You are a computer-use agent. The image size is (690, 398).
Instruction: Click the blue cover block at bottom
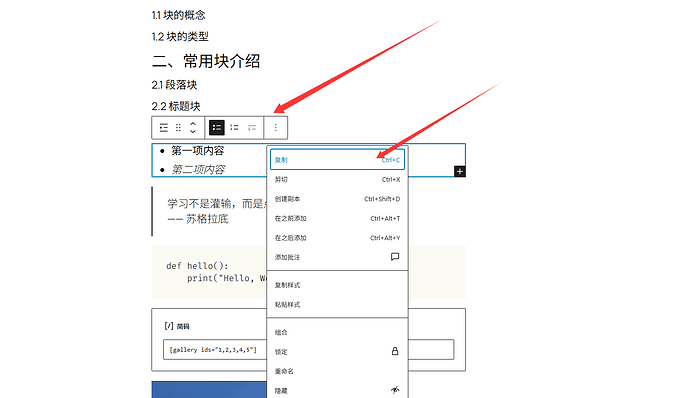(x=209, y=390)
